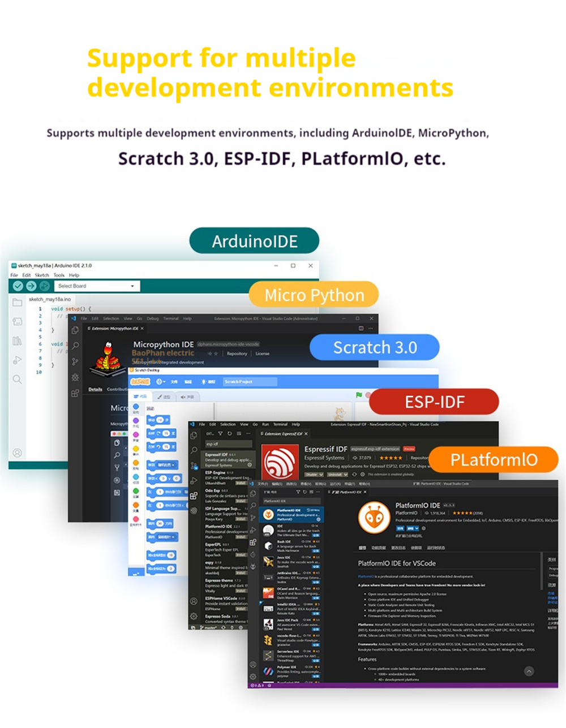This screenshot has height=728, width=566.
Task: Click the Verify checkmark button in Arduino IDE
Action: tap(18, 286)
